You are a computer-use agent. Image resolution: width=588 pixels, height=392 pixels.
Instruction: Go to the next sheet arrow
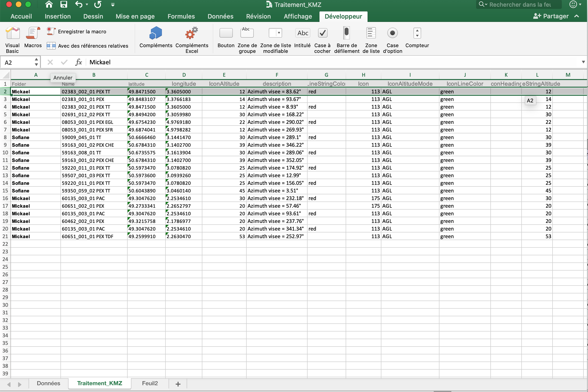pyautogui.click(x=20, y=384)
